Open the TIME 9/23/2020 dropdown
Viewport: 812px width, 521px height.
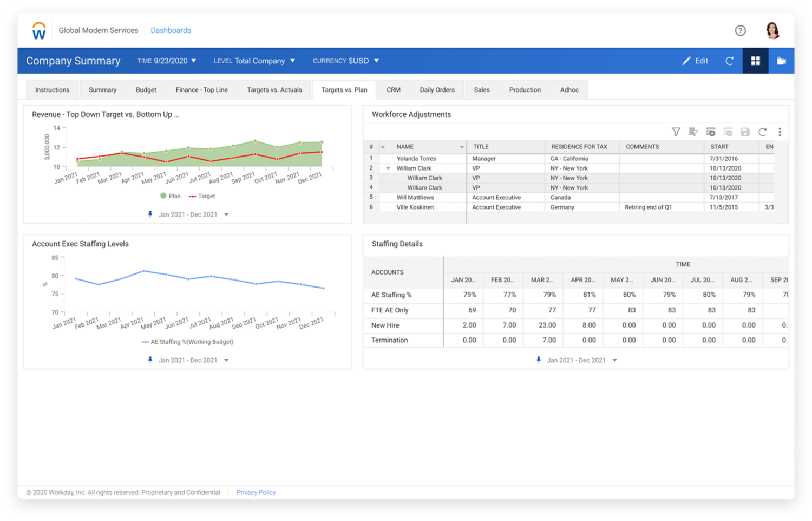point(167,61)
